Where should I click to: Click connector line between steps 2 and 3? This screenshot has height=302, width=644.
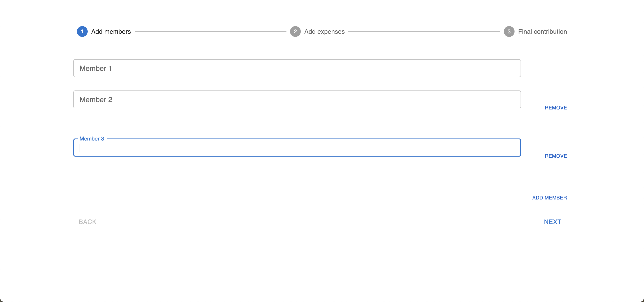424,31
